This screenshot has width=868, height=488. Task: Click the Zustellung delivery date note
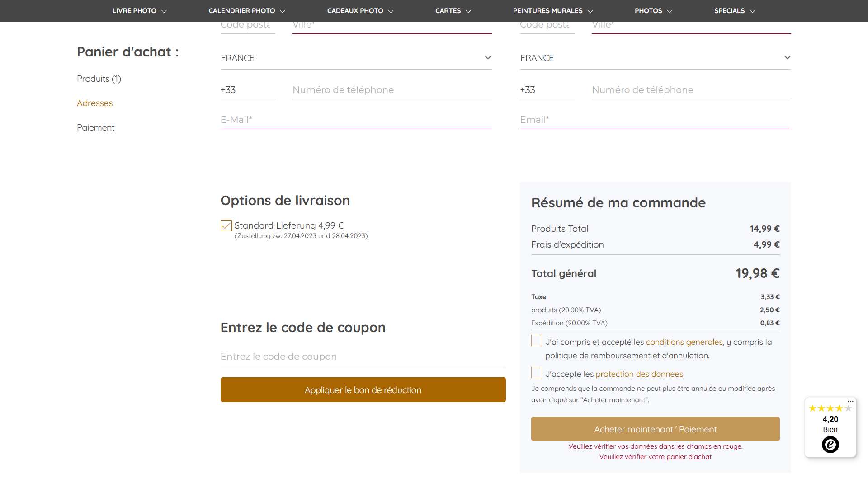[x=301, y=236]
